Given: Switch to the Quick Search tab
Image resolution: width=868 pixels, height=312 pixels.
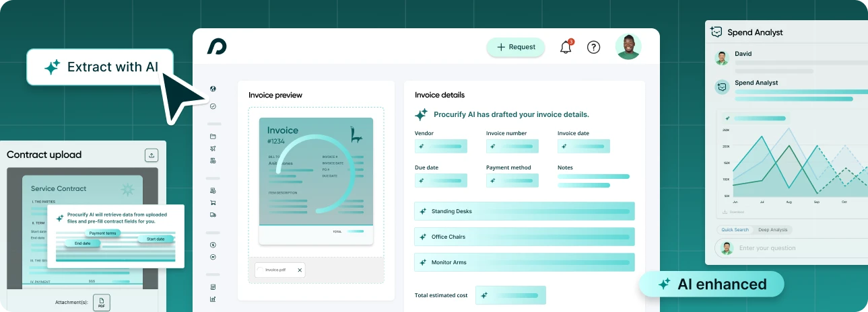Looking at the screenshot, I should [735, 230].
